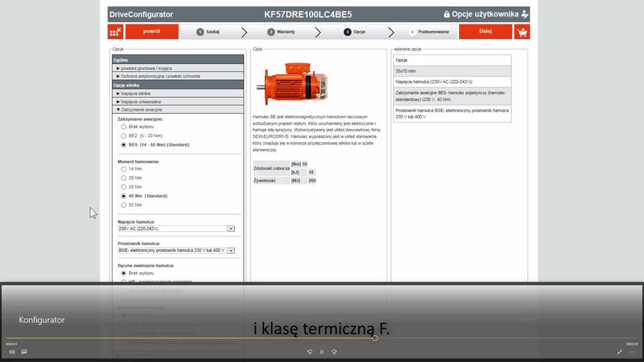The width and height of the screenshot is (644, 362).
Task: Collapse Zatrzymanie awaryjne section
Action: (178, 110)
